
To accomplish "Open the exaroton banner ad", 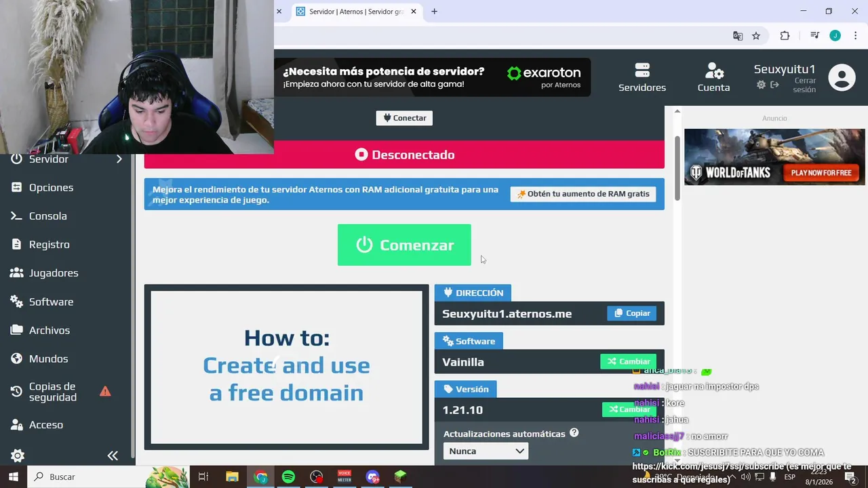I will [433, 77].
